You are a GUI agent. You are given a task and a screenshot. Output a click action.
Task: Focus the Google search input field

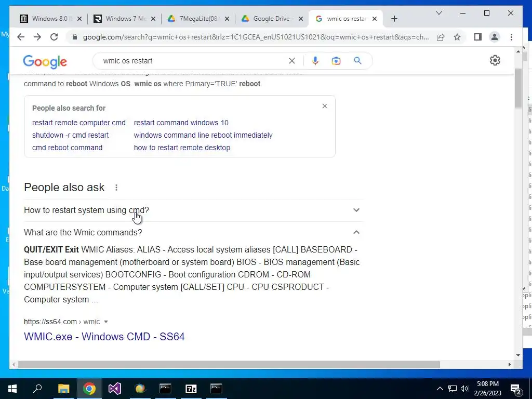pyautogui.click(x=193, y=61)
